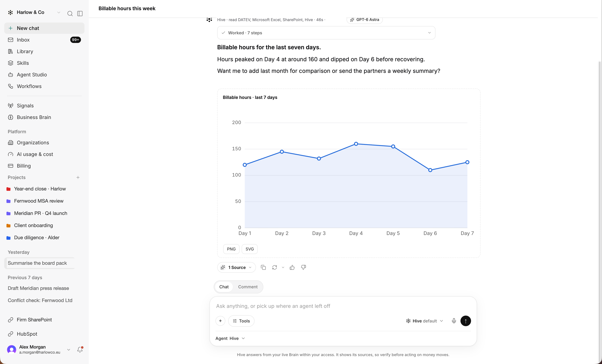
Task: Open the Tools button in composer
Action: (241, 321)
